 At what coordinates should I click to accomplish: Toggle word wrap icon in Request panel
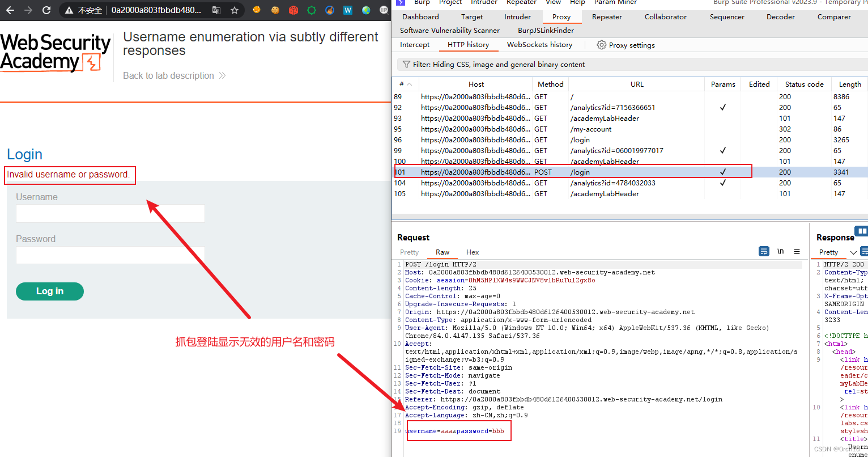764,251
